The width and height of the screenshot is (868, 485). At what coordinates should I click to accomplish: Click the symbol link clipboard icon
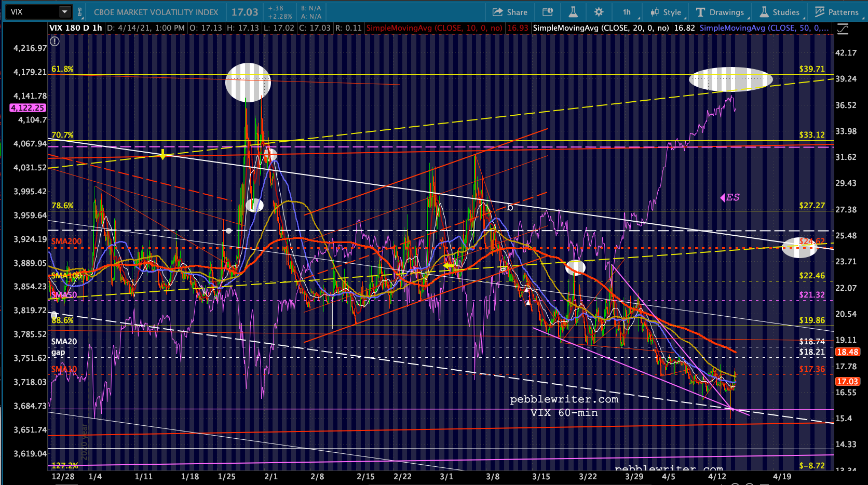click(x=79, y=12)
